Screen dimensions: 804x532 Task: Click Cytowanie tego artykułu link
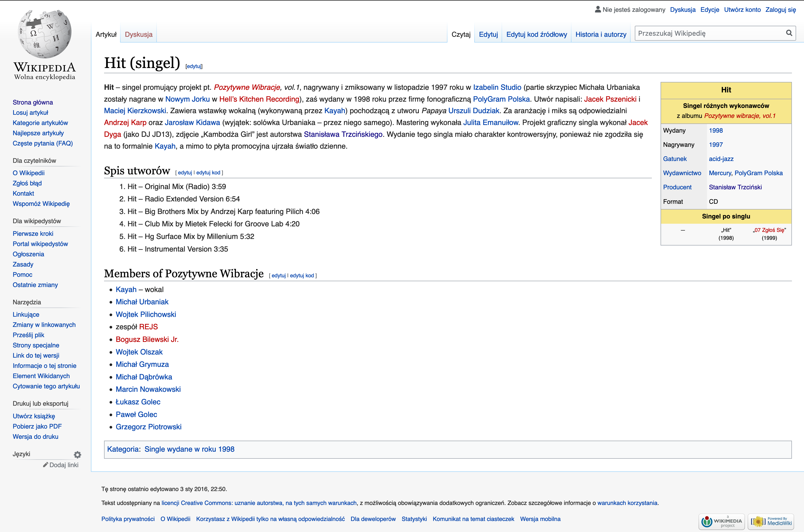pyautogui.click(x=46, y=386)
